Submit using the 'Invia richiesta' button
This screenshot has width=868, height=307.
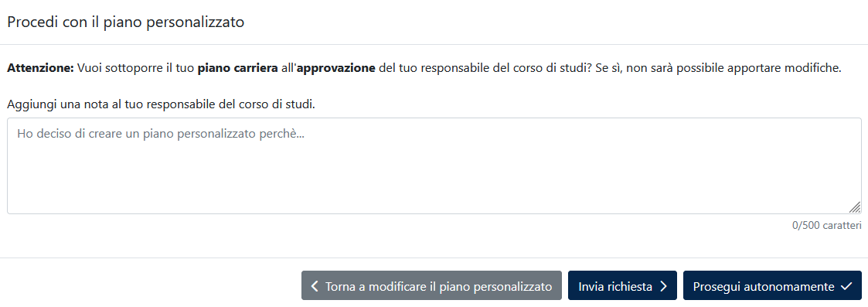pyautogui.click(x=622, y=285)
